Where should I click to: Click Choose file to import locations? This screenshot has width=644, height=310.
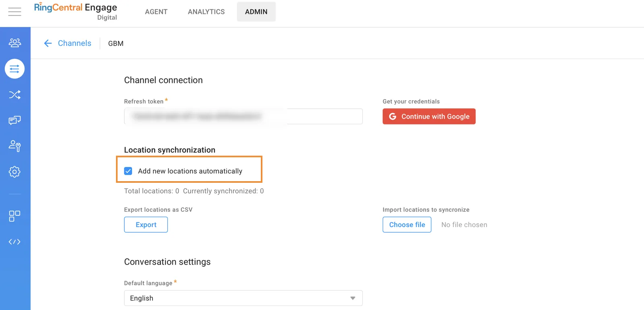(407, 225)
